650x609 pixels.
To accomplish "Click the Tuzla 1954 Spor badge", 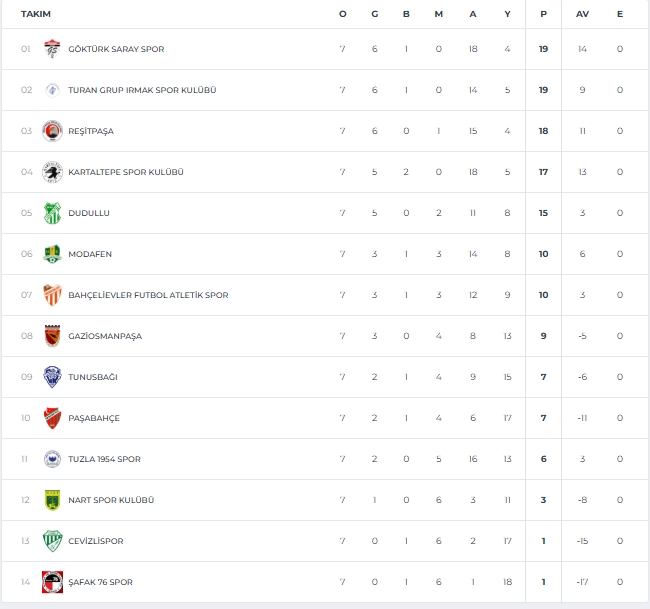I will [52, 459].
